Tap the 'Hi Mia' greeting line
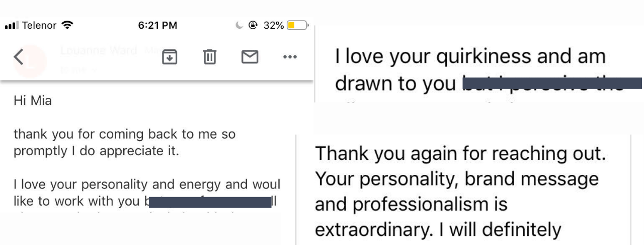This screenshot has width=644, height=245. coord(33,101)
